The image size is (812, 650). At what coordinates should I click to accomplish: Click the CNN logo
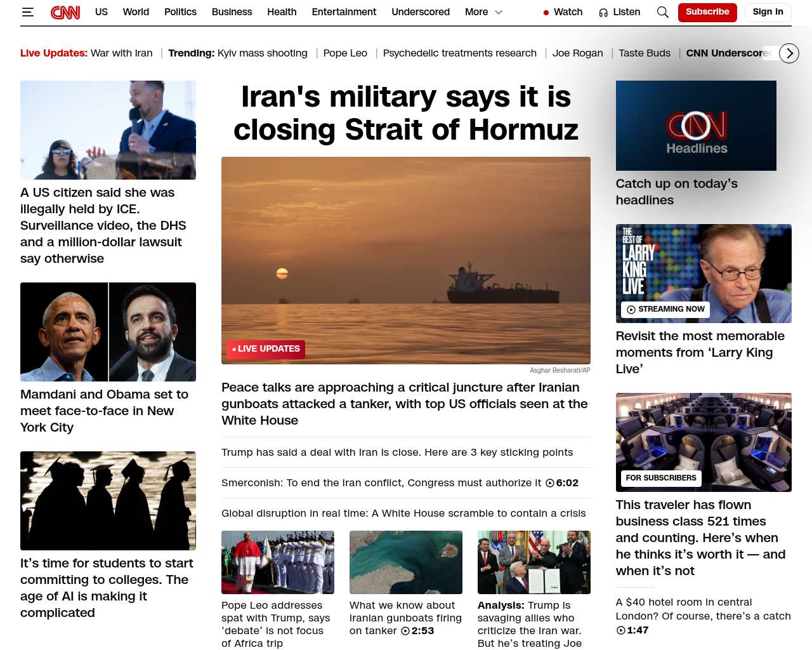[65, 12]
